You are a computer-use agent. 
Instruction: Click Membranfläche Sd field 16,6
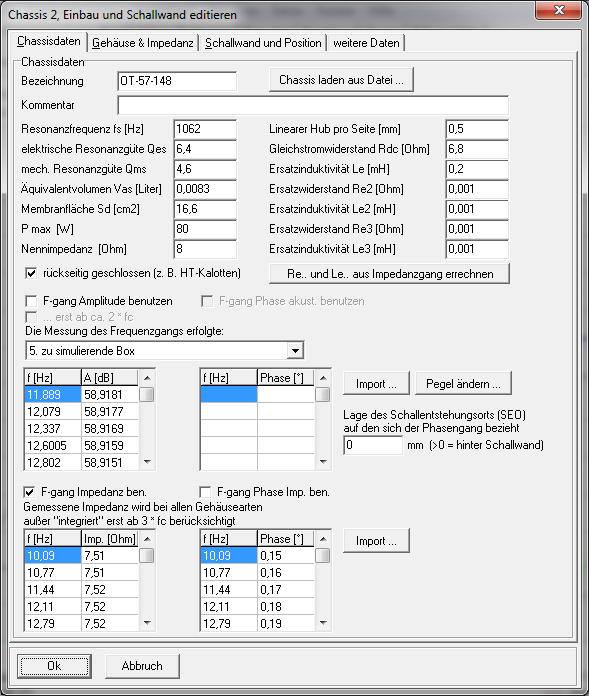[205, 209]
